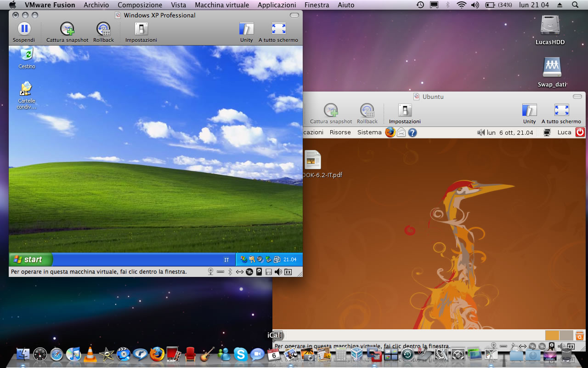Click the webcam device icon in XP status bar
The width and height of the screenshot is (588, 368).
point(210,272)
